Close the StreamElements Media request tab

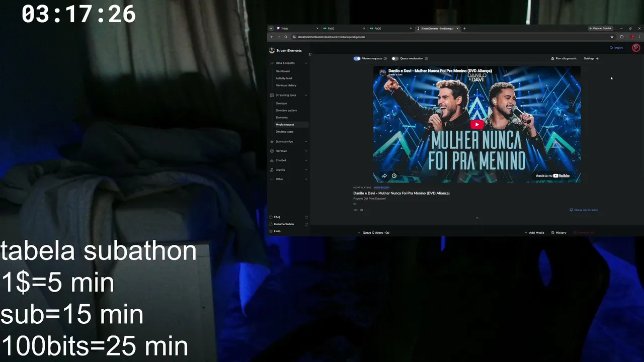(457, 29)
